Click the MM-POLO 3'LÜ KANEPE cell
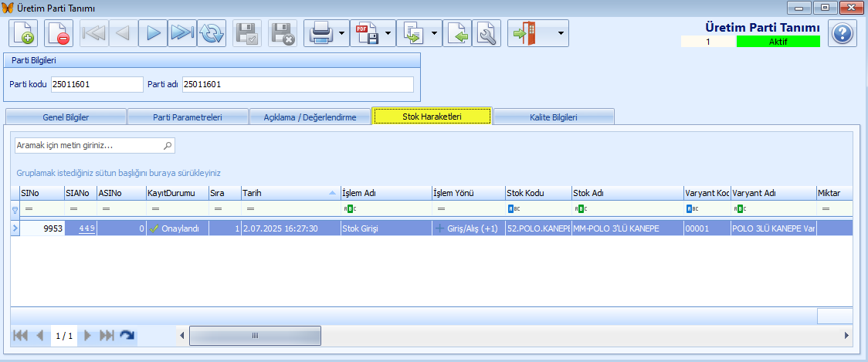 (627, 228)
